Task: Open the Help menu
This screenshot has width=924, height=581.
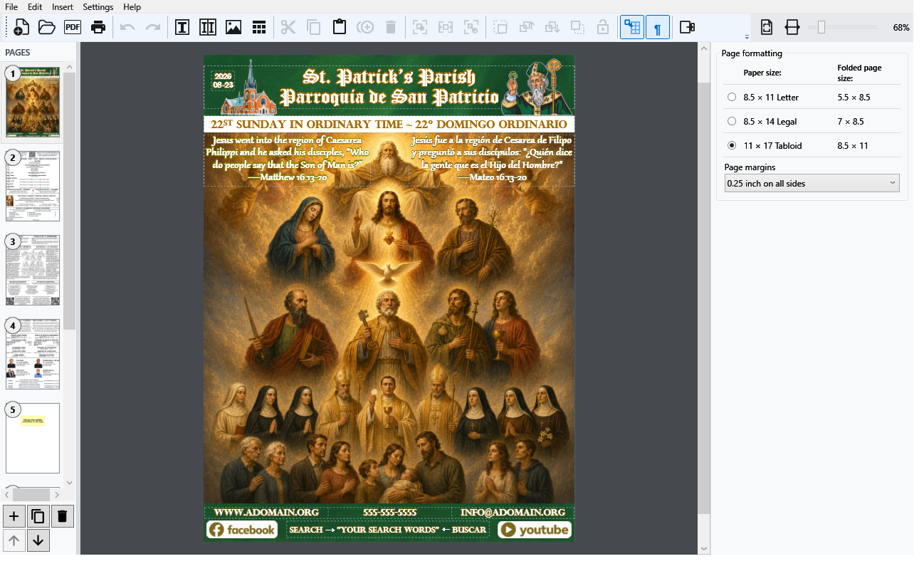Action: 132,7
